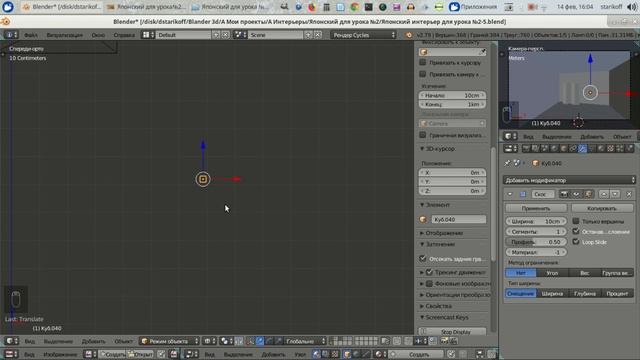Toggle Отсекать задние грани checkbox
This screenshot has width=640, height=360.
(423, 258)
